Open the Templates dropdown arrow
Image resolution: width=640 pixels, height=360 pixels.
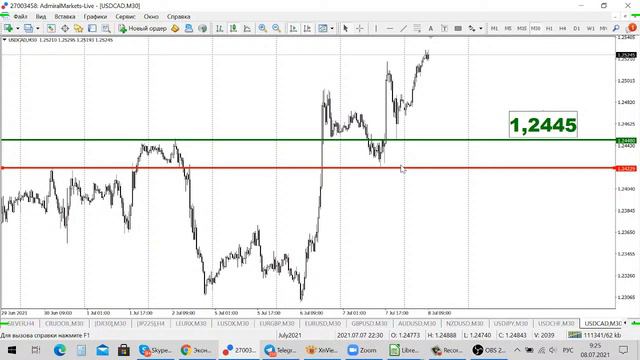tap(332, 28)
